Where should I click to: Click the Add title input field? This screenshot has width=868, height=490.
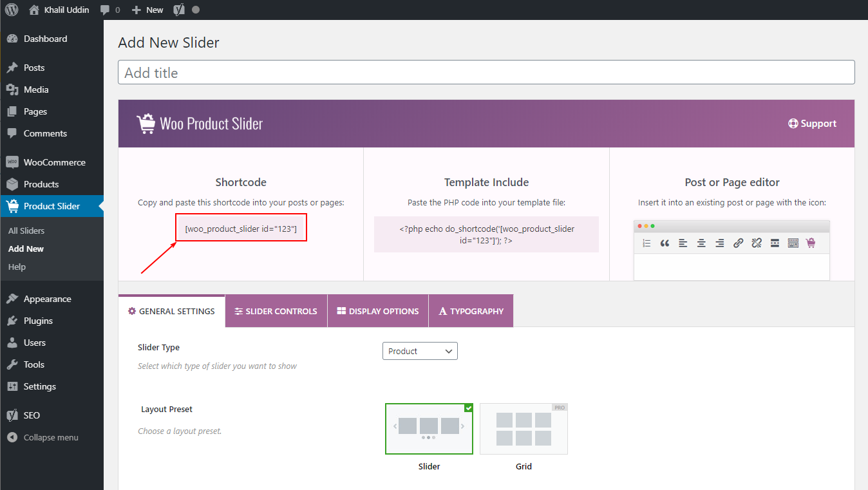(x=486, y=72)
